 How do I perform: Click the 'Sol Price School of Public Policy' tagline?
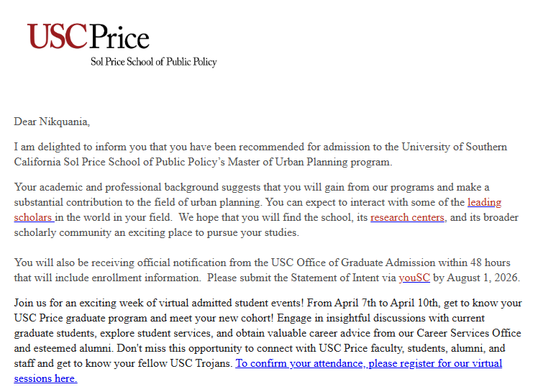154,62
